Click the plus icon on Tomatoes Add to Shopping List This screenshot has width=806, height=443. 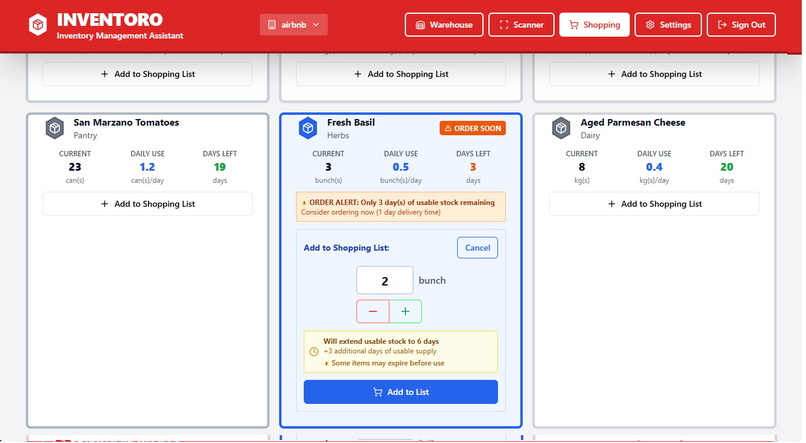pos(104,204)
